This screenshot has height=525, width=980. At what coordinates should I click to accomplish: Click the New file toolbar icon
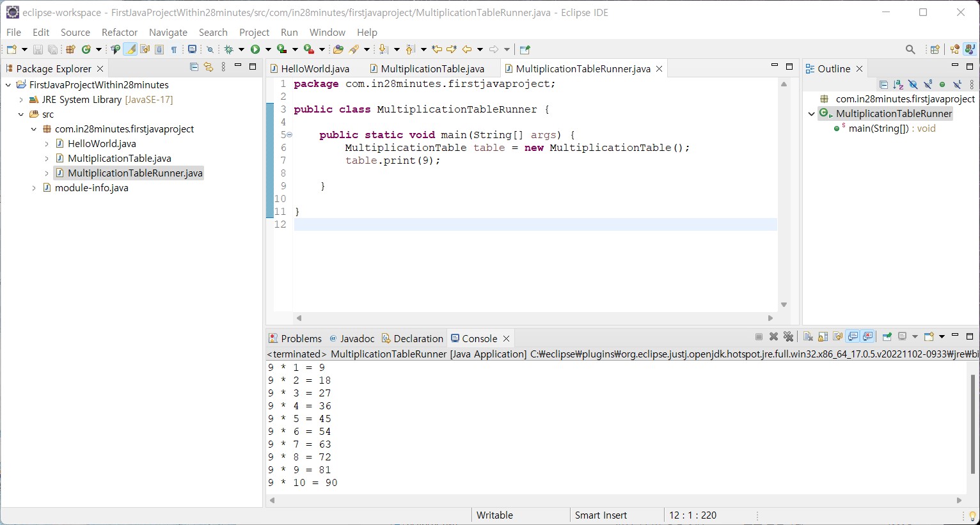12,49
